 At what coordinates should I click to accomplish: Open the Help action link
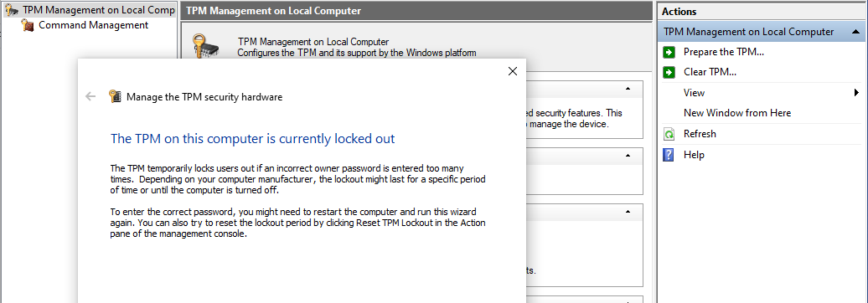tap(694, 155)
